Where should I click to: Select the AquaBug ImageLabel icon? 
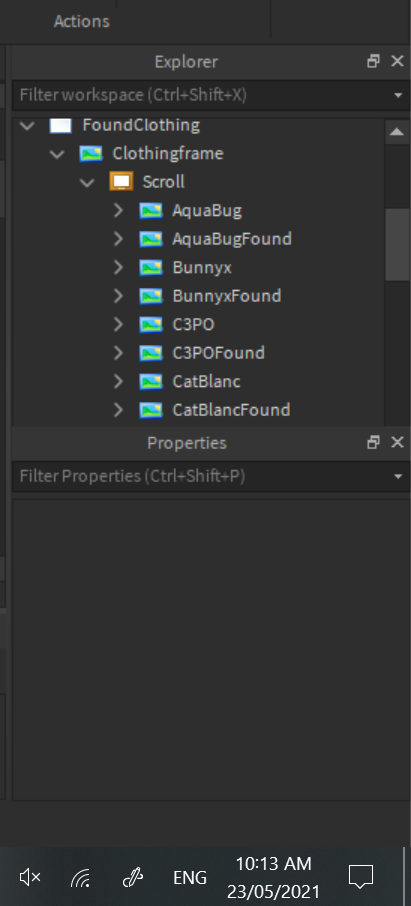pyautogui.click(x=151, y=210)
